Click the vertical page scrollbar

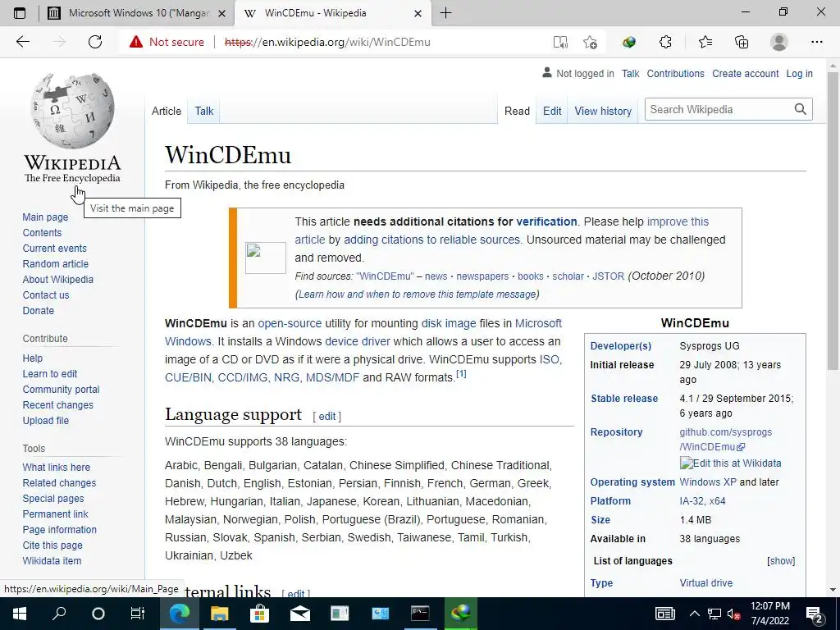pyautogui.click(x=833, y=221)
